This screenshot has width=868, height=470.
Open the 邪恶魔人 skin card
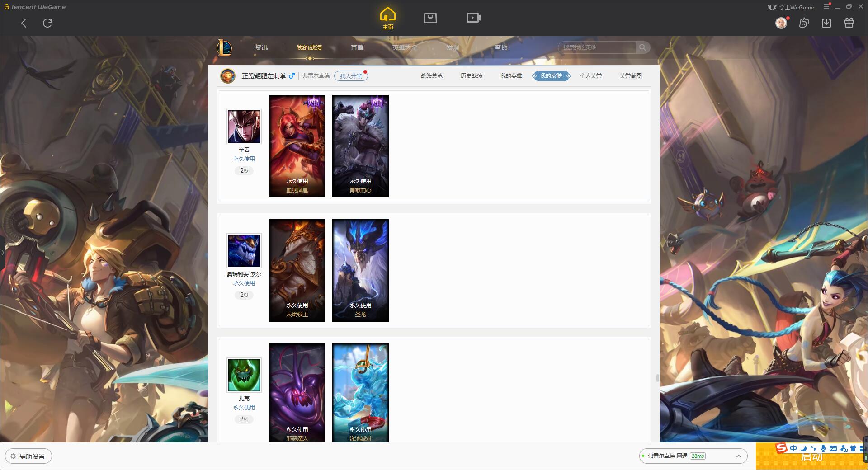(x=297, y=393)
